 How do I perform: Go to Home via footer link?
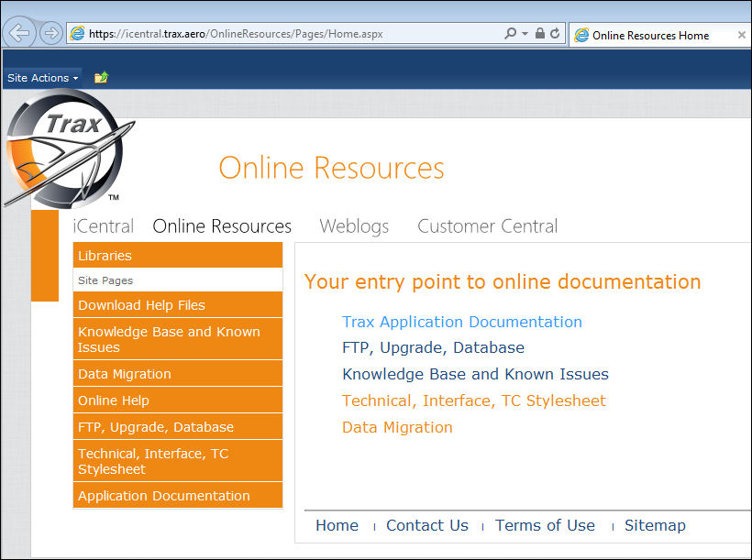[x=337, y=525]
